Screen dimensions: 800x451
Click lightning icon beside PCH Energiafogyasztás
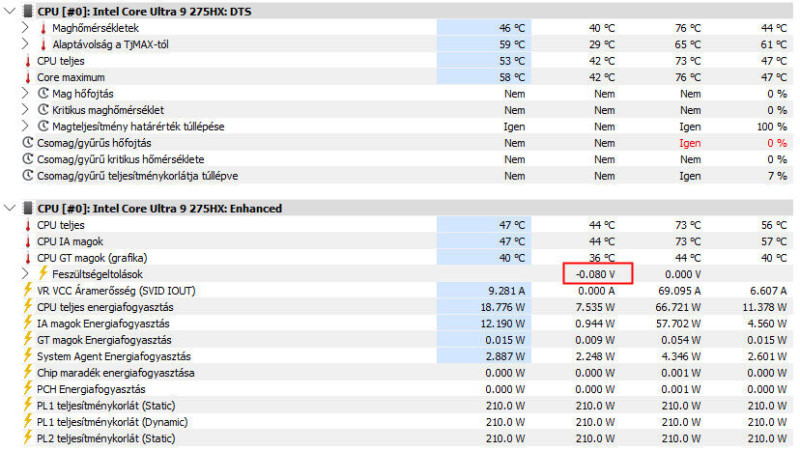(28, 388)
